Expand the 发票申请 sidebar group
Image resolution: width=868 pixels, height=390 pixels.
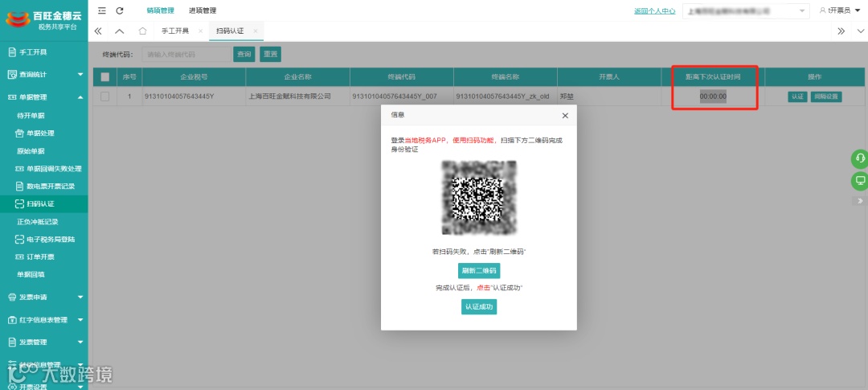click(x=43, y=297)
